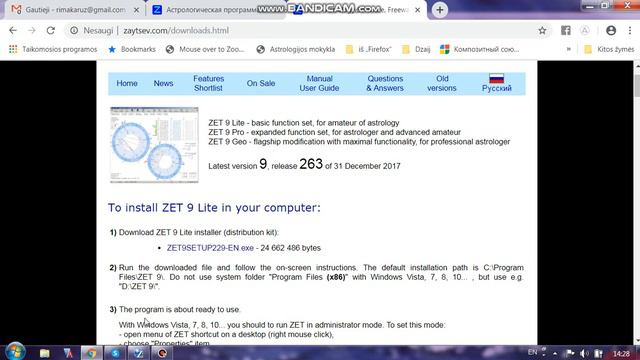The image size is (640, 360).
Task: Open the file explorer folder on the taskbar
Action: [44, 353]
